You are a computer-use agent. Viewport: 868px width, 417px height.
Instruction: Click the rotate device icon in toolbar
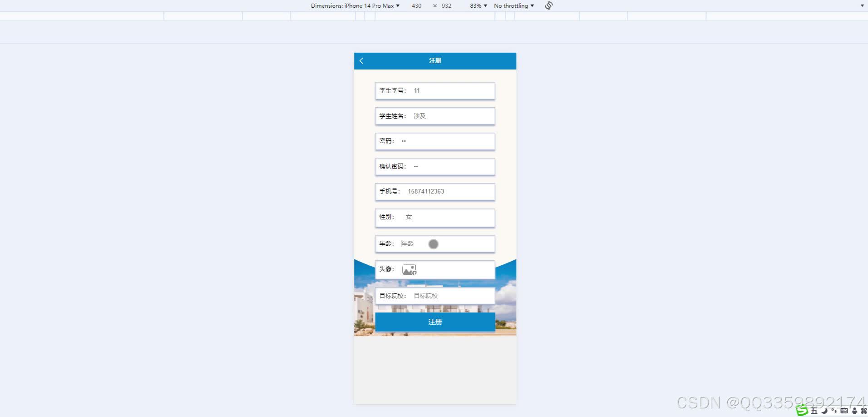[x=549, y=5]
